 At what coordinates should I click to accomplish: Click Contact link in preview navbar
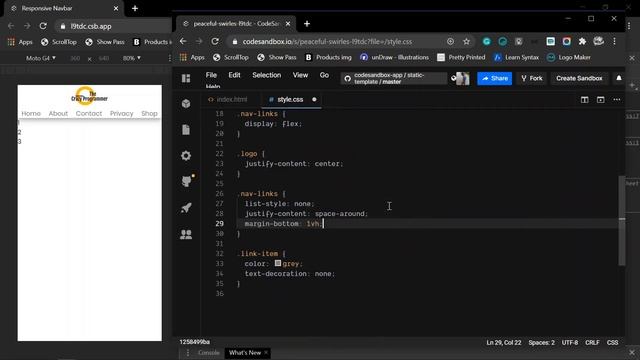89,113
